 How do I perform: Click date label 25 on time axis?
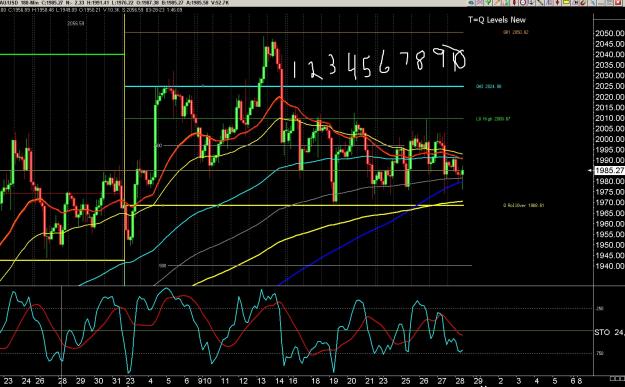tap(406, 381)
